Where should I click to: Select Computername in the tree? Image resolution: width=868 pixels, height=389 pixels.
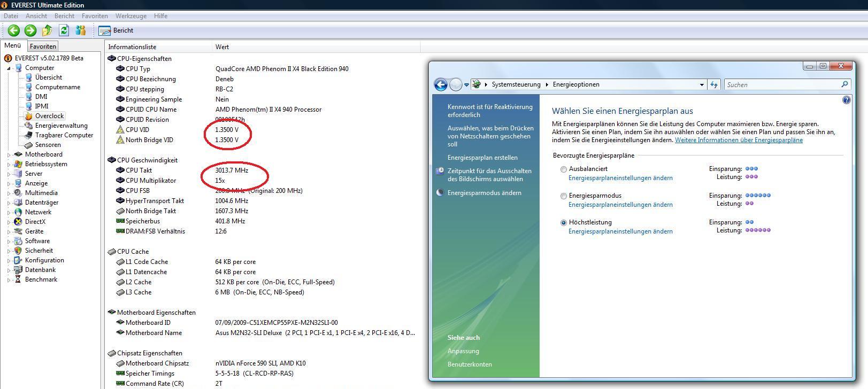(58, 87)
